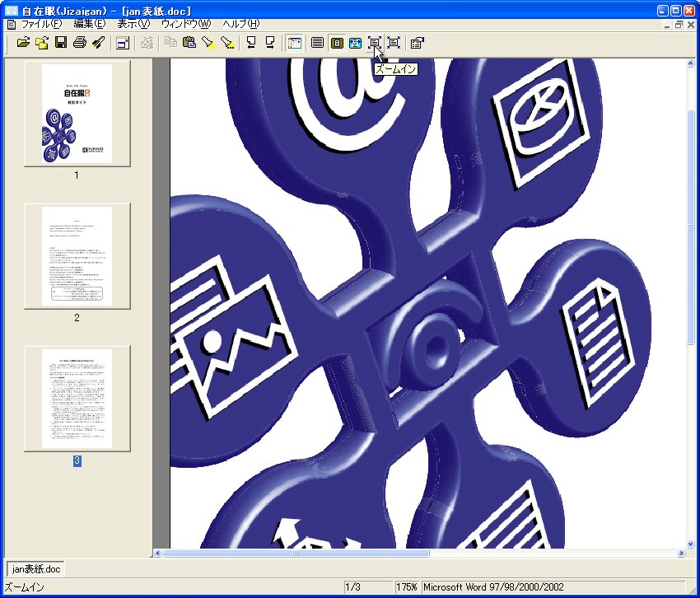Viewport: 700px width, 598px height.
Task: Open the 表示(V) menu
Action: pos(133,24)
